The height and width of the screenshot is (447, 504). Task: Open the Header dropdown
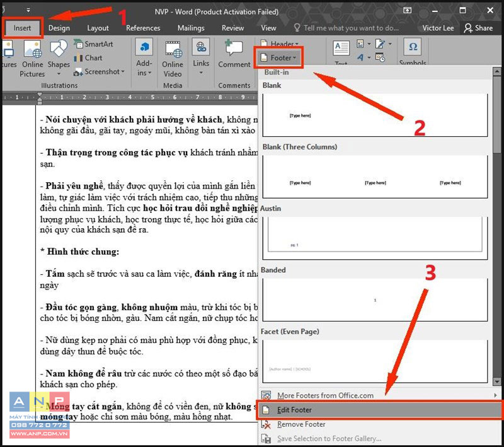point(280,44)
